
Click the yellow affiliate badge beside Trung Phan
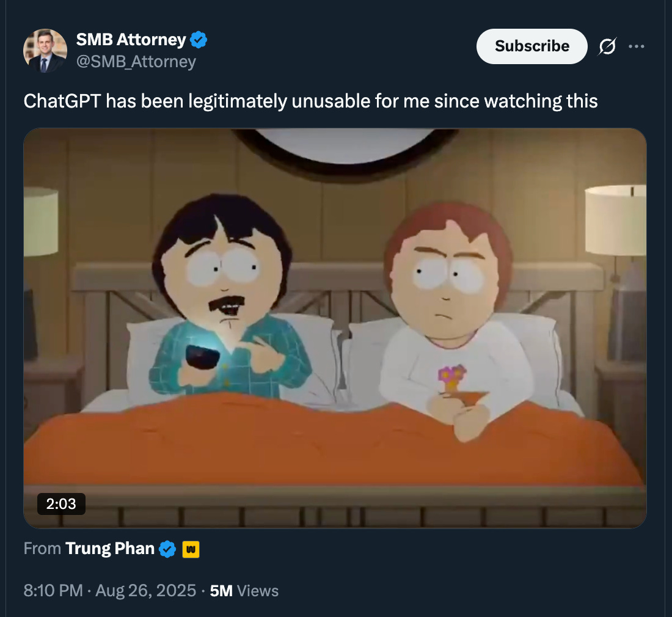[191, 549]
